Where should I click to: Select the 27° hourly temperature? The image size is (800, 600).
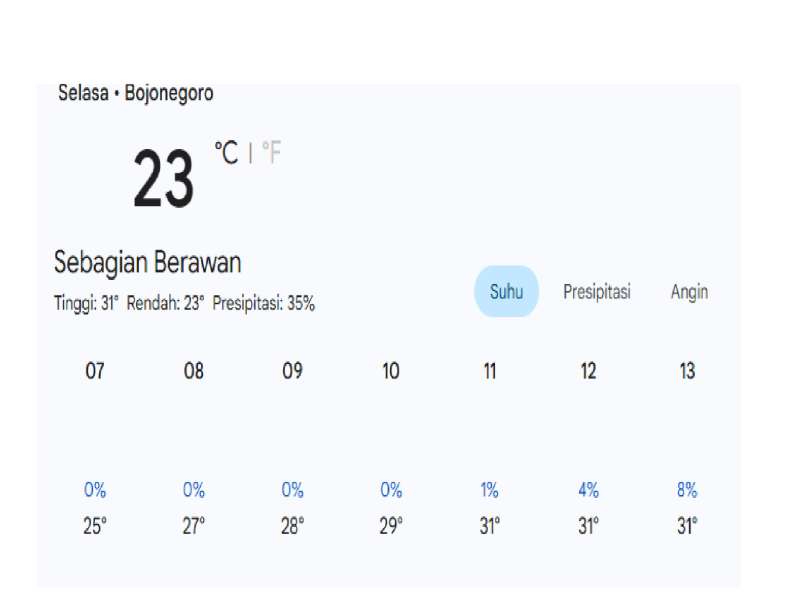click(194, 527)
